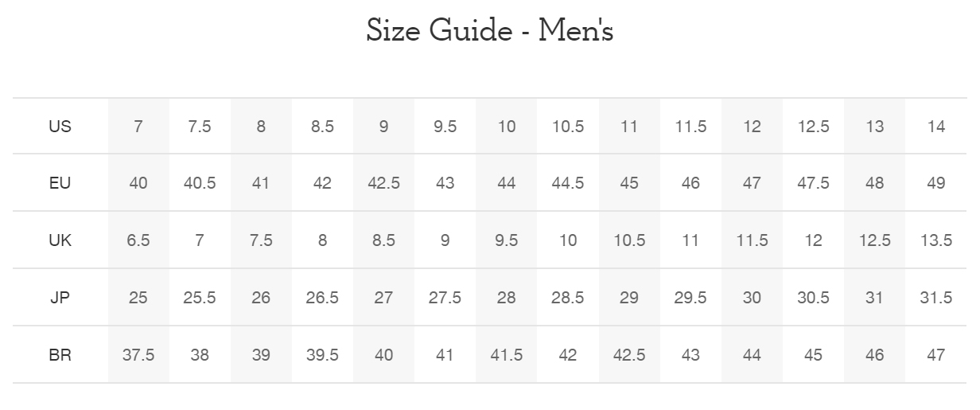Select the US row label
Screen dimensions: 980x410
click(60, 126)
